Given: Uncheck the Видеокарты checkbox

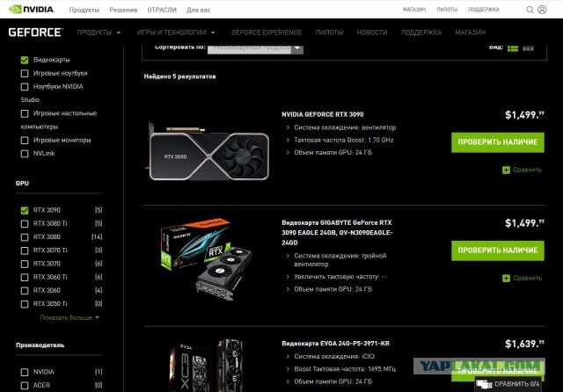Looking at the screenshot, I should point(25,60).
